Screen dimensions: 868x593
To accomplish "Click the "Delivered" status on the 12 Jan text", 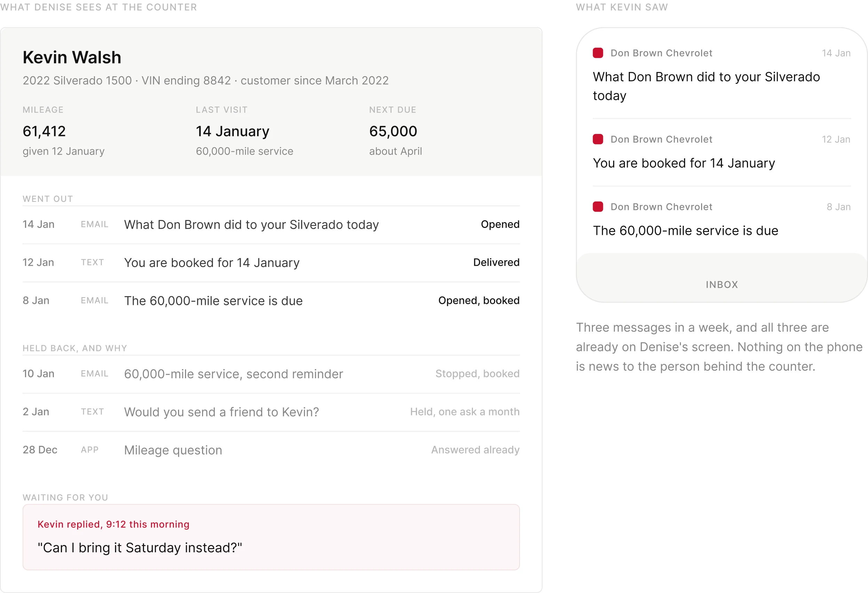I will click(496, 262).
